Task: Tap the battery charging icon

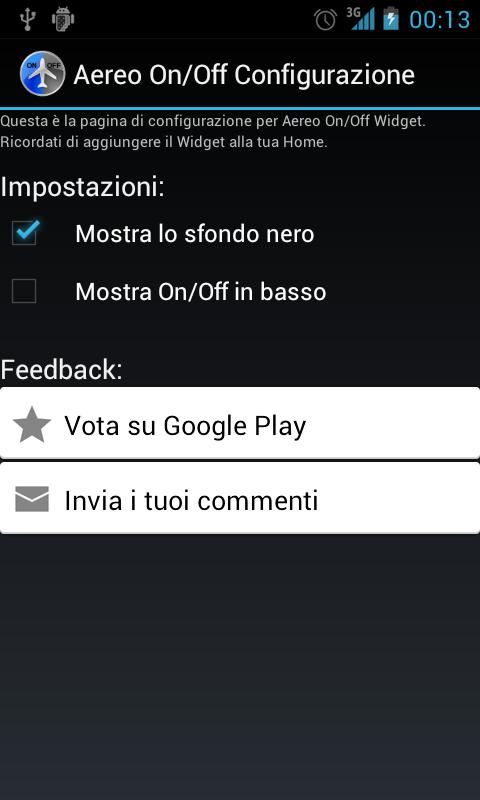Action: pyautogui.click(x=391, y=18)
